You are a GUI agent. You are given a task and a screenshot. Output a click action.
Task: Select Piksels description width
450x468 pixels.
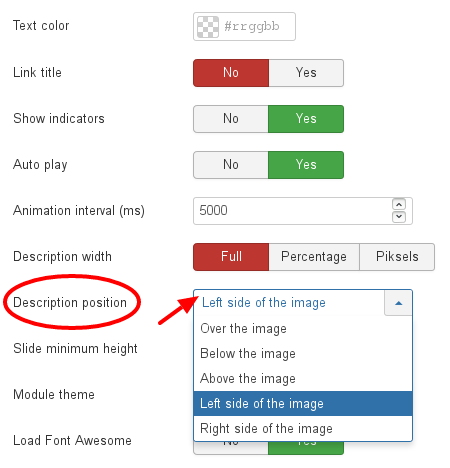pyautogui.click(x=397, y=257)
